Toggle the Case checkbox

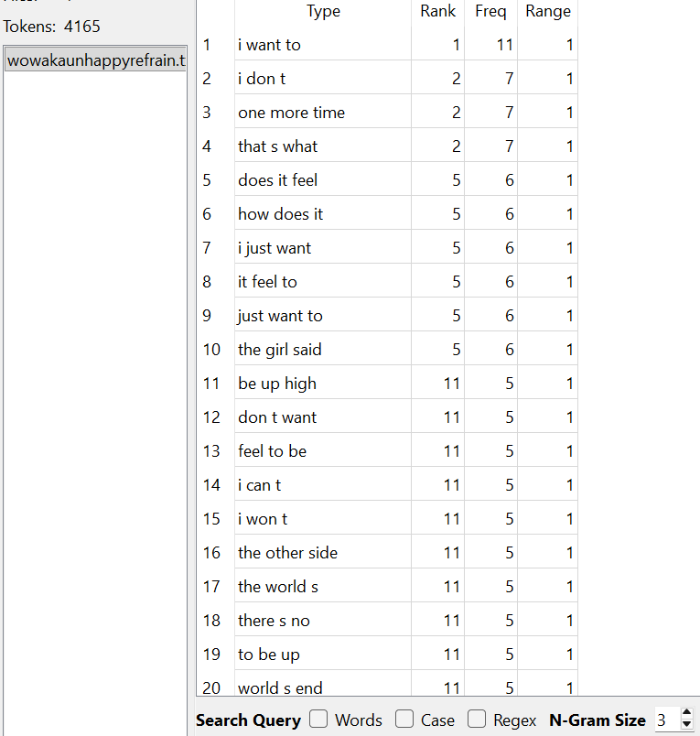click(x=404, y=720)
